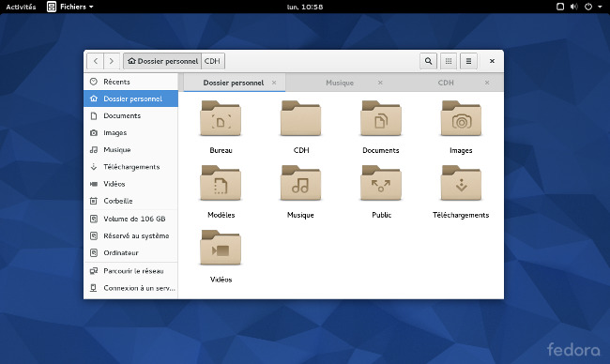Select the Bureau folder icon

[221, 118]
